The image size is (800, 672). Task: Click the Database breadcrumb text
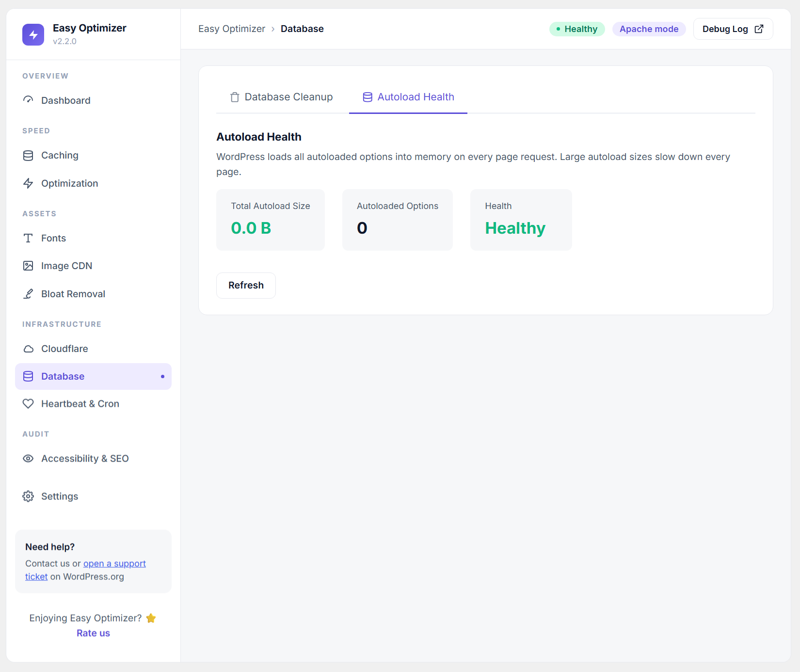click(x=302, y=29)
